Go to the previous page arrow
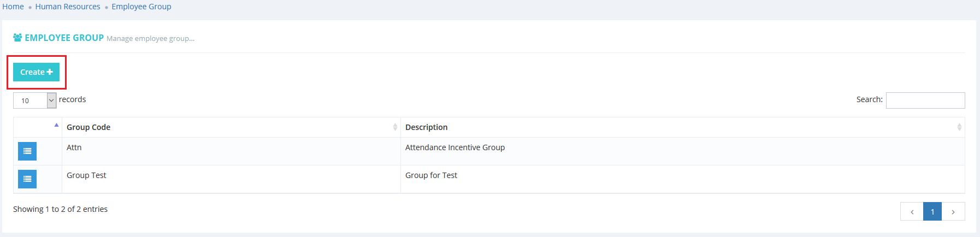 point(912,212)
